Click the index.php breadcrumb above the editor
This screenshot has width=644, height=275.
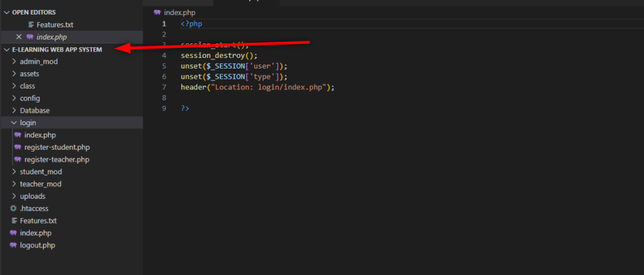[x=179, y=13]
